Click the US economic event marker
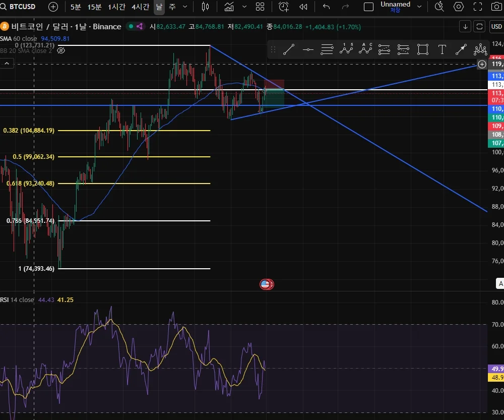504x420 pixels. pyautogui.click(x=267, y=284)
